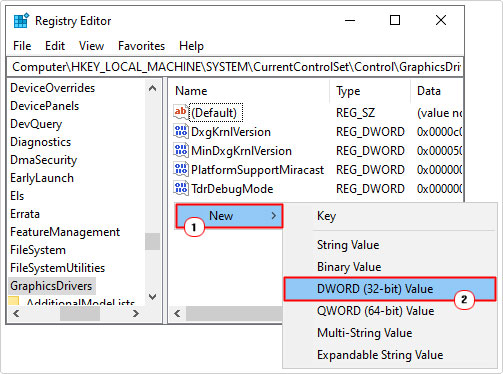Open the Edit menu
This screenshot has height=374, width=503.
point(55,46)
